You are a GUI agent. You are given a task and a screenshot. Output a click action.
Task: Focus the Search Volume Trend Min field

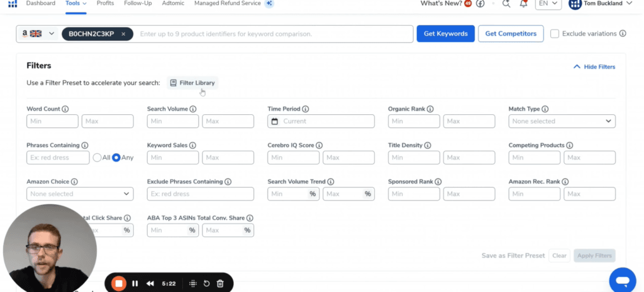click(x=293, y=194)
